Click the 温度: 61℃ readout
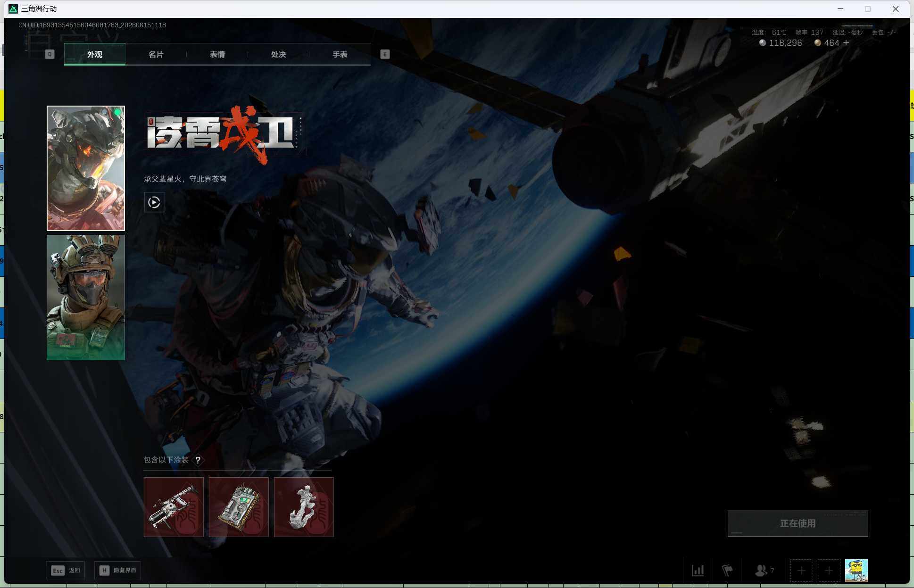 (769, 33)
